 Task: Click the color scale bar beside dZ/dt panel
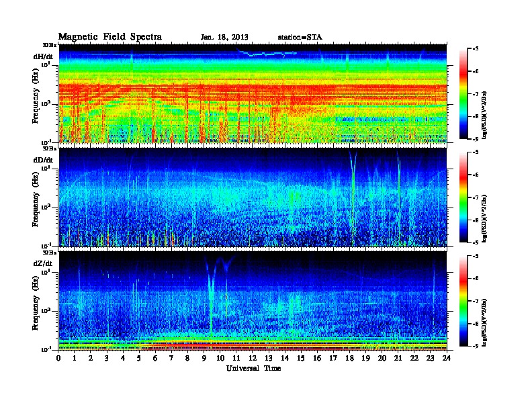click(x=463, y=301)
